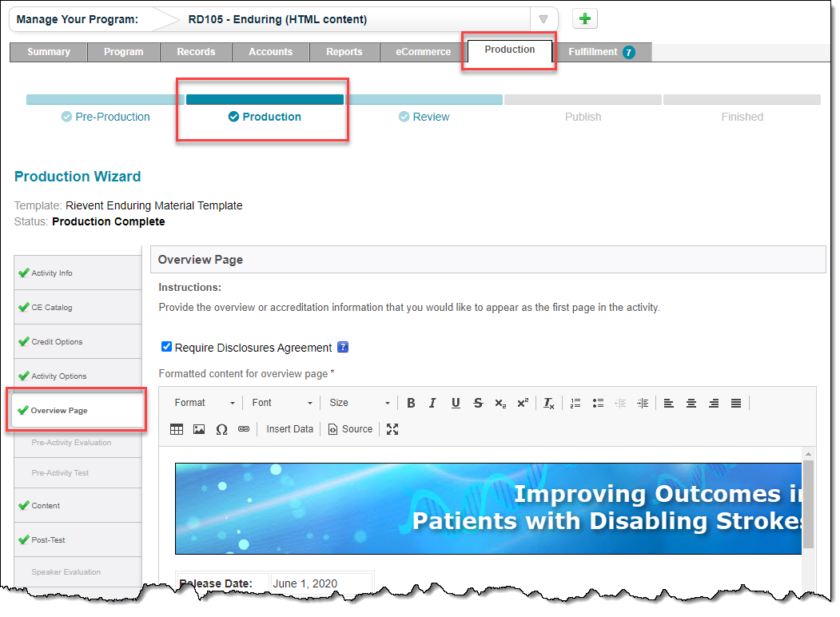Click the Pre-Production progress bar segment

(x=105, y=99)
